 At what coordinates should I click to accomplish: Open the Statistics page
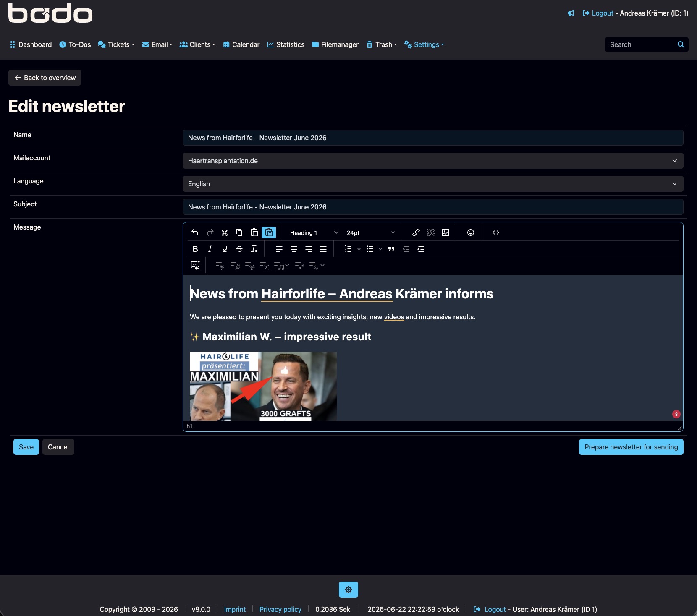286,44
